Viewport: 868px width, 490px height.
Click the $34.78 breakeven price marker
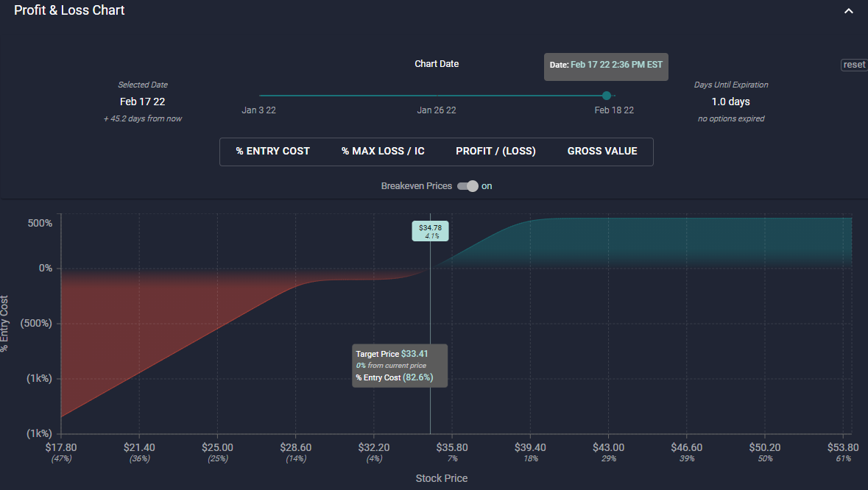pyautogui.click(x=430, y=231)
